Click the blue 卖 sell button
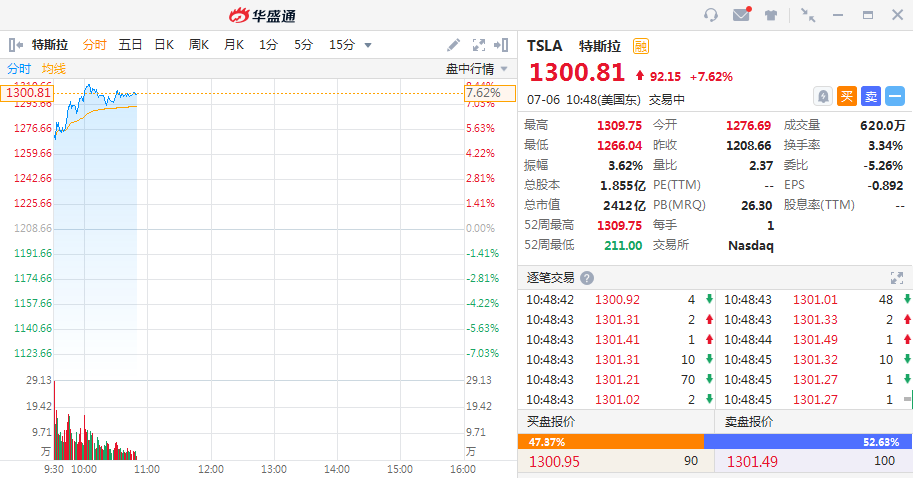This screenshot has height=478, width=913. click(871, 96)
